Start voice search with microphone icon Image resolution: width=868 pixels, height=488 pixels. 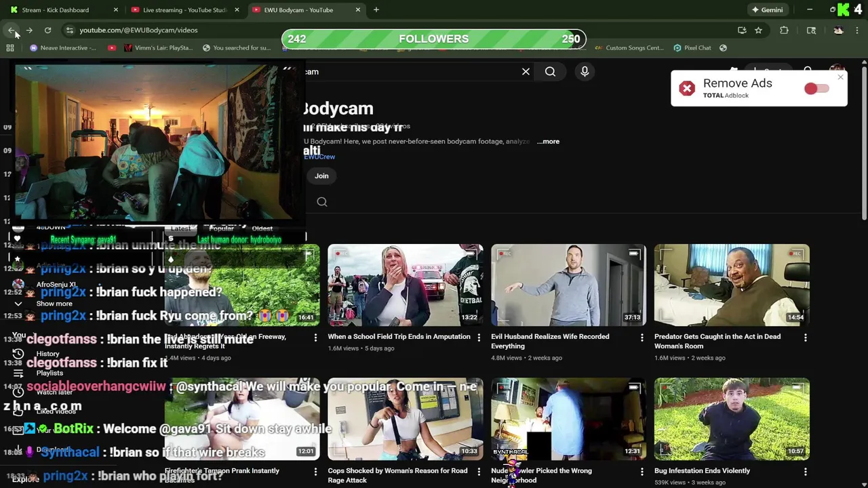pos(585,71)
